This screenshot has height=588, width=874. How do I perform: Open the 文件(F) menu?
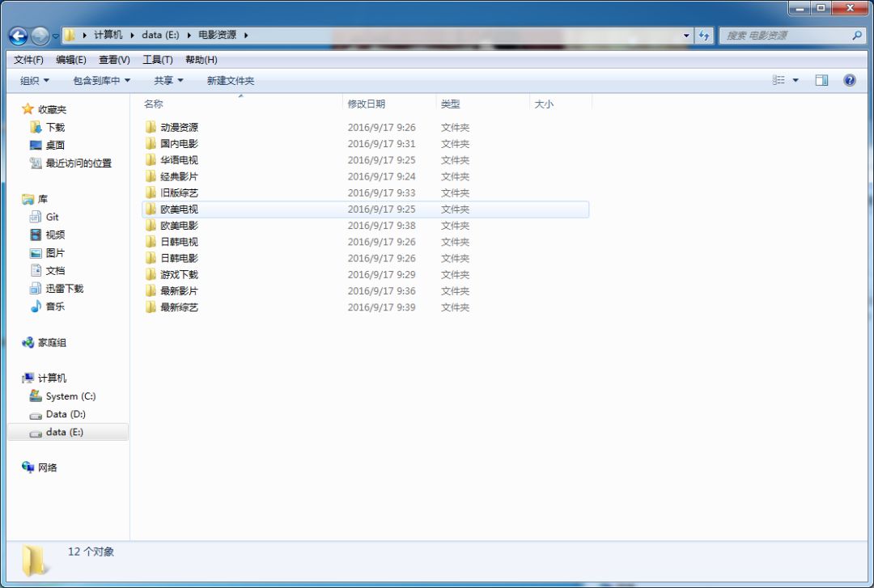point(28,60)
